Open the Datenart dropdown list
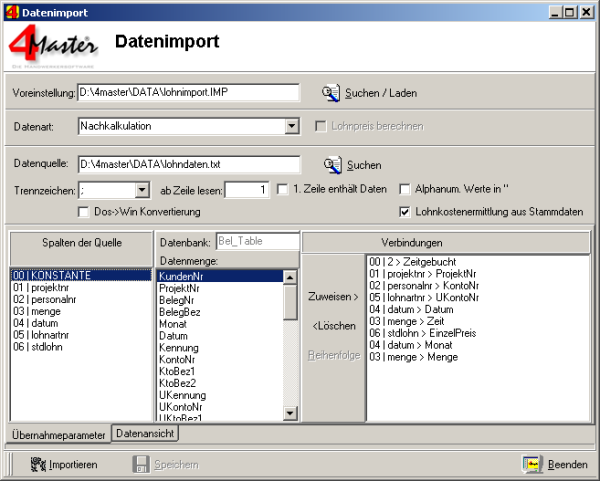Screen dimensions: 600x481 pyautogui.click(x=292, y=127)
